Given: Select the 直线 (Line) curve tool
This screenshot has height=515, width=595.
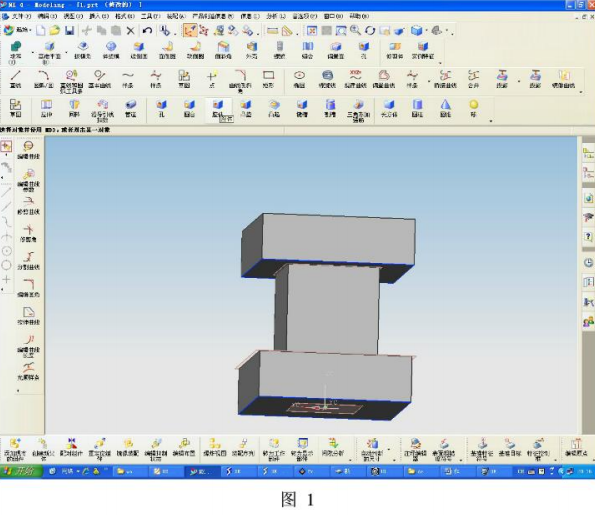Looking at the screenshot, I should pos(16,79).
